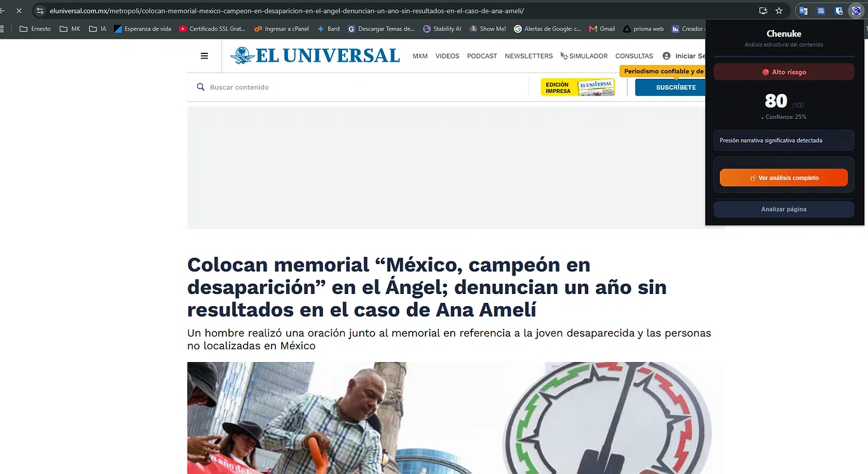Click the install app icon in address bar
Image resolution: width=868 pixels, height=474 pixels.
(x=763, y=11)
